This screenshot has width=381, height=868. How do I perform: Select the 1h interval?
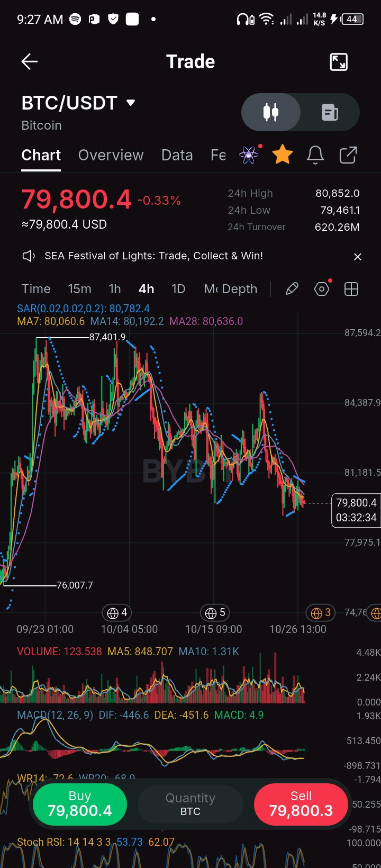pos(115,289)
